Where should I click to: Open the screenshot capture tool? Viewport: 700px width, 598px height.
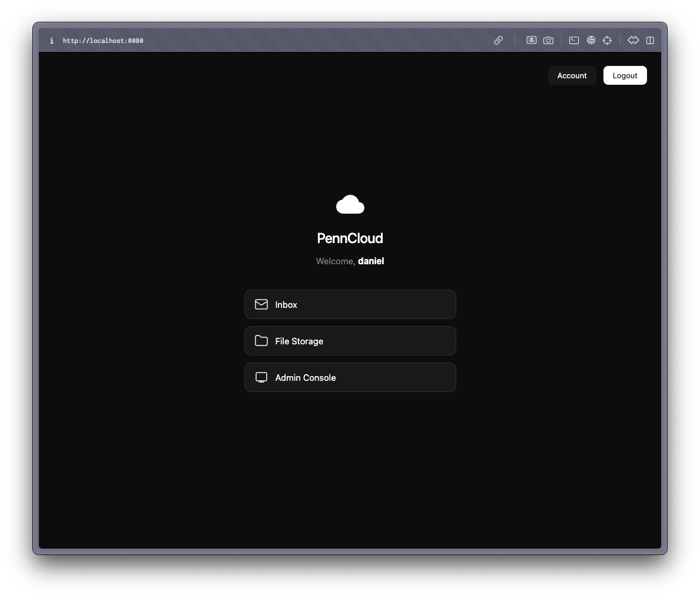(x=531, y=40)
